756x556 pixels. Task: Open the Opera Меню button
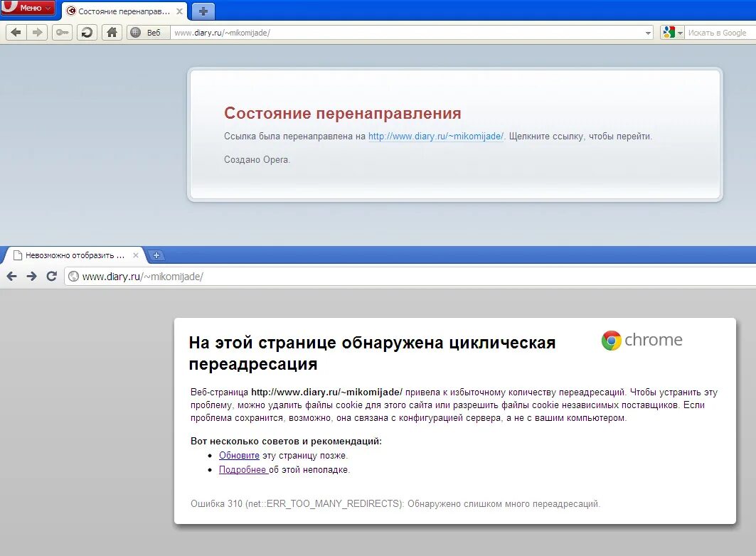coord(27,8)
